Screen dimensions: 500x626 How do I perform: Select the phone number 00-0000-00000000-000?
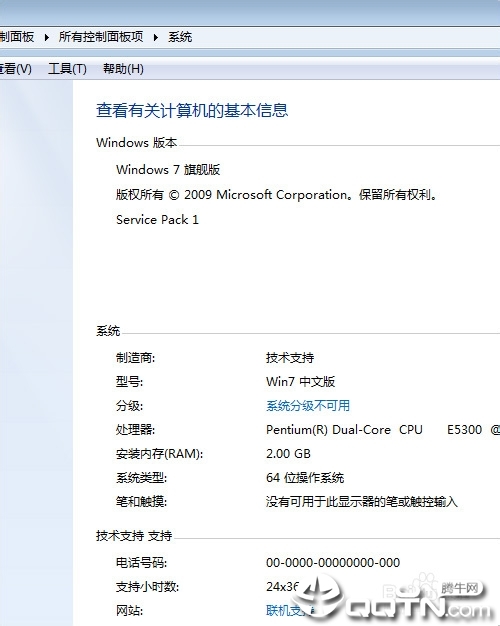pos(333,563)
